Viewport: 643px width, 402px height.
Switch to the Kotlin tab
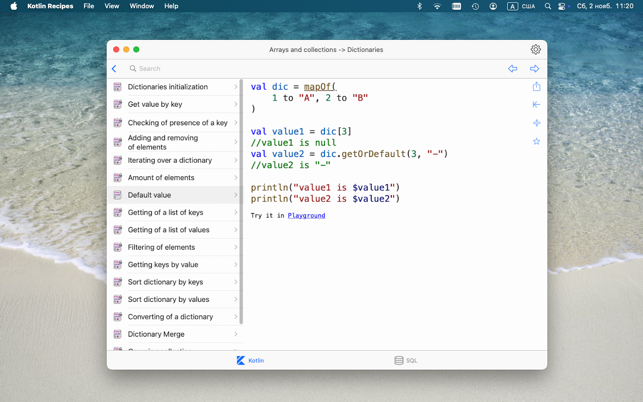pos(250,361)
